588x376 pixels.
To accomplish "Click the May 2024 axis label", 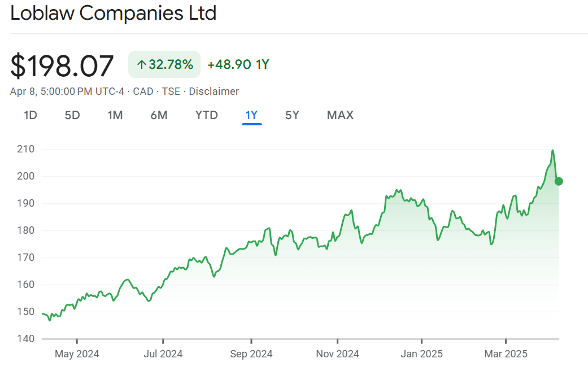I will point(77,354).
